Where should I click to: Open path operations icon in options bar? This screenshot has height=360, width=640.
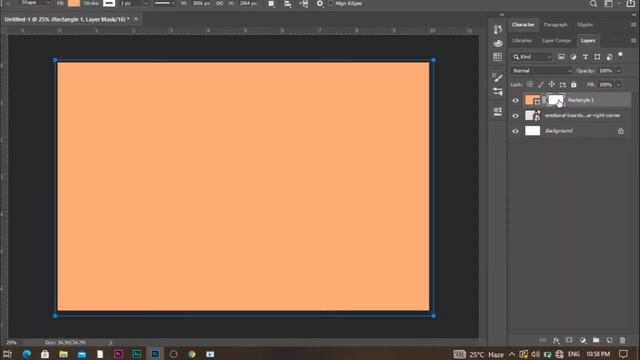click(x=271, y=4)
